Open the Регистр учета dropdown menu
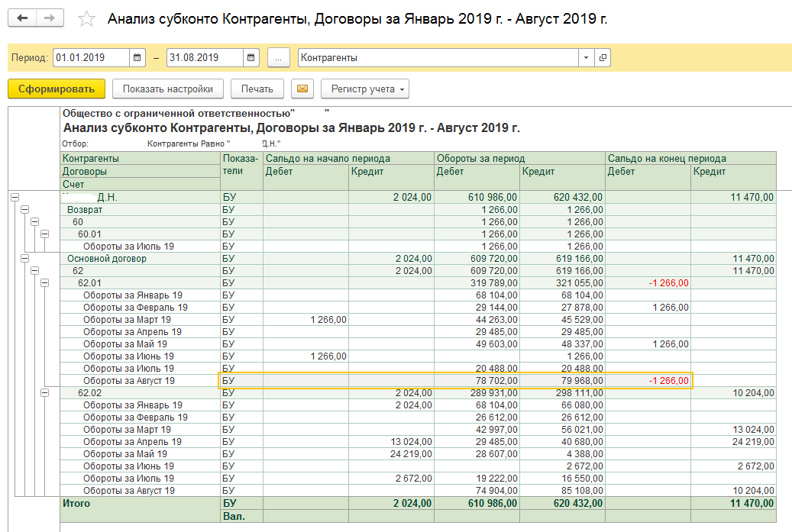This screenshot has height=532, width=792. [x=364, y=89]
